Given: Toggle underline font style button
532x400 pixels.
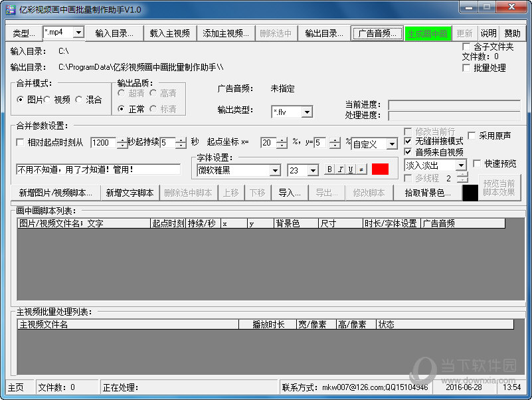Looking at the screenshot, I should pyautogui.click(x=351, y=170).
